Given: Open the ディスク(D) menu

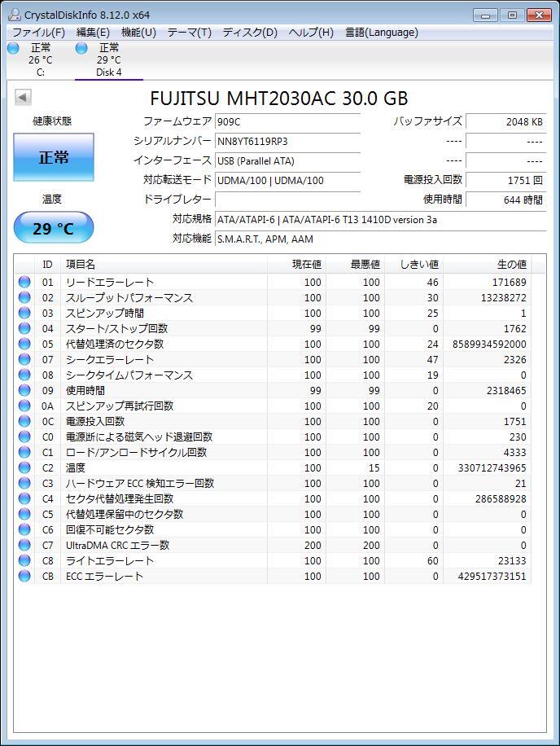Looking at the screenshot, I should click(x=250, y=33).
